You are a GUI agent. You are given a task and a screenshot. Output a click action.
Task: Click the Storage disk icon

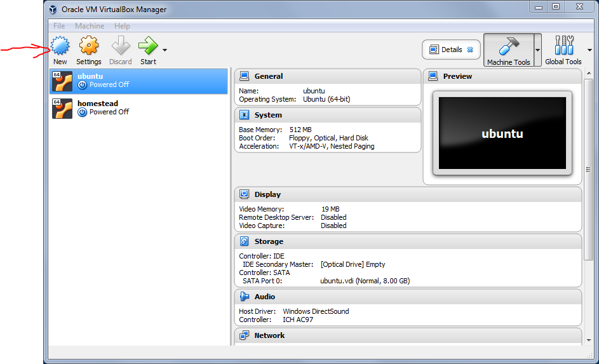pyautogui.click(x=244, y=241)
